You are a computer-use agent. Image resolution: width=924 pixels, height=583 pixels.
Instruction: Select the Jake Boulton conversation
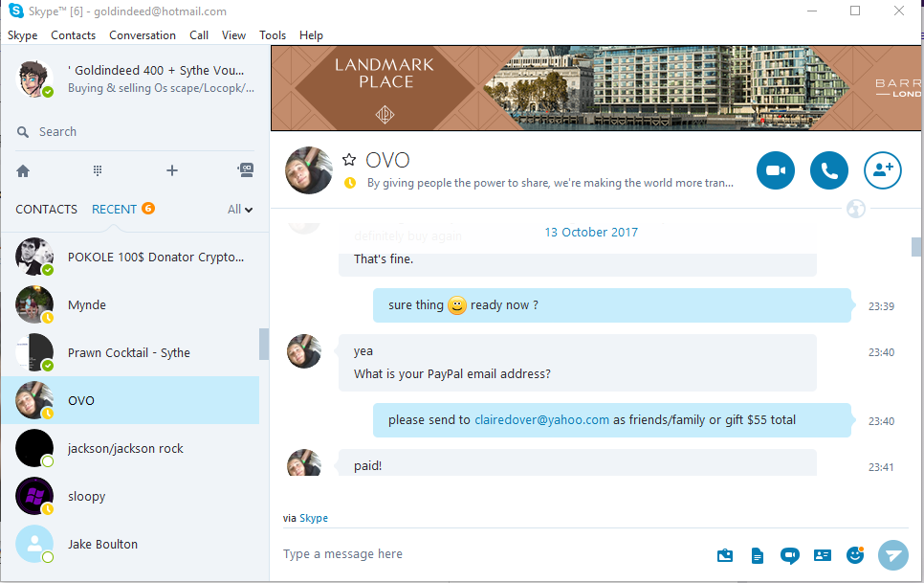[x=130, y=544]
